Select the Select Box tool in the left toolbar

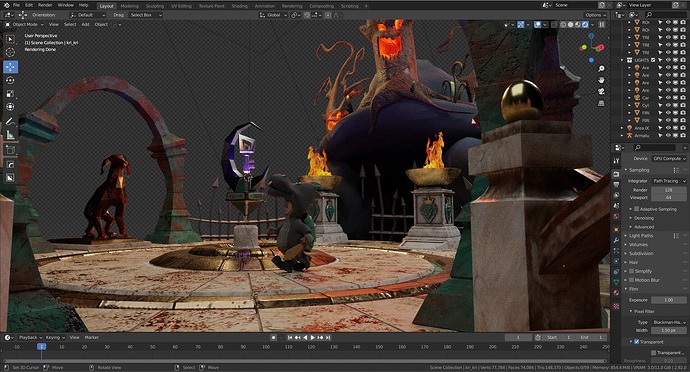pos(10,39)
